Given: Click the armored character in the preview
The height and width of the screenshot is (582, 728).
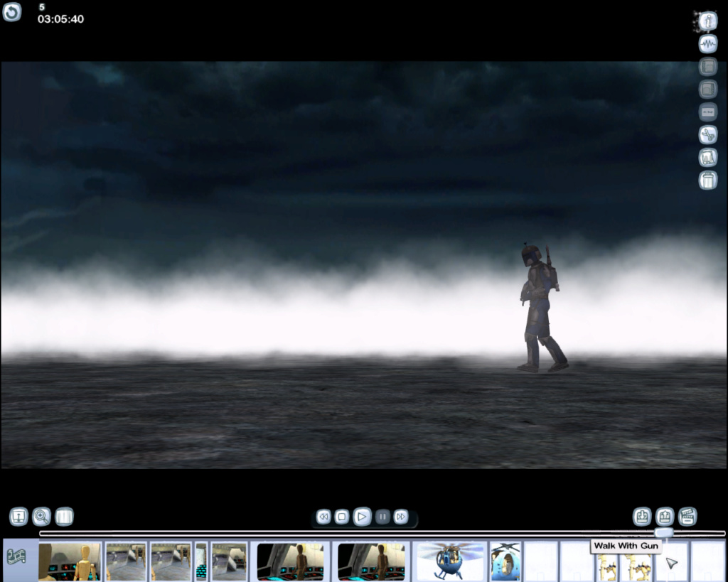Looking at the screenshot, I should point(541,308).
